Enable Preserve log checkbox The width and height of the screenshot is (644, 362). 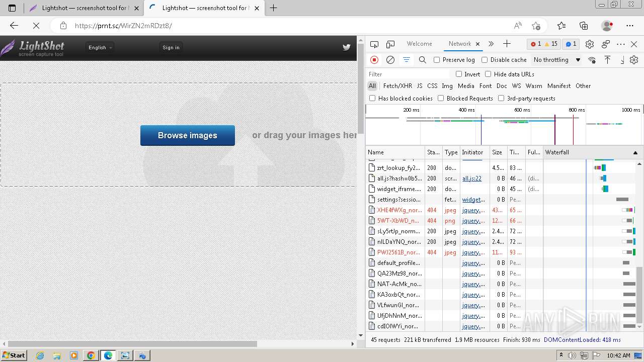click(x=437, y=60)
